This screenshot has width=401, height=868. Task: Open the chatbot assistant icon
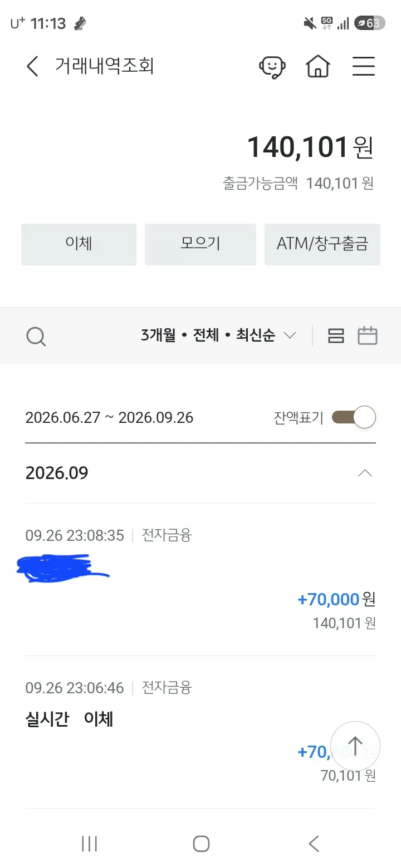point(272,67)
